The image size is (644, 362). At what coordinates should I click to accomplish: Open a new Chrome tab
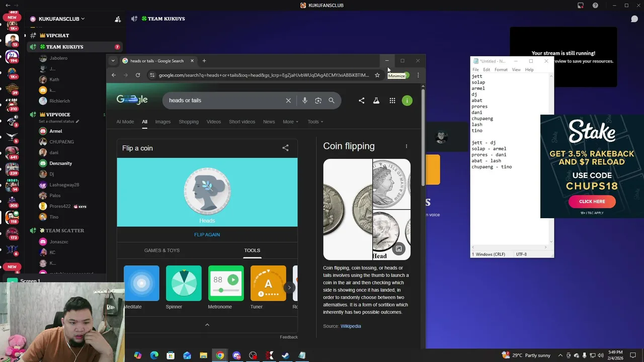(204, 61)
